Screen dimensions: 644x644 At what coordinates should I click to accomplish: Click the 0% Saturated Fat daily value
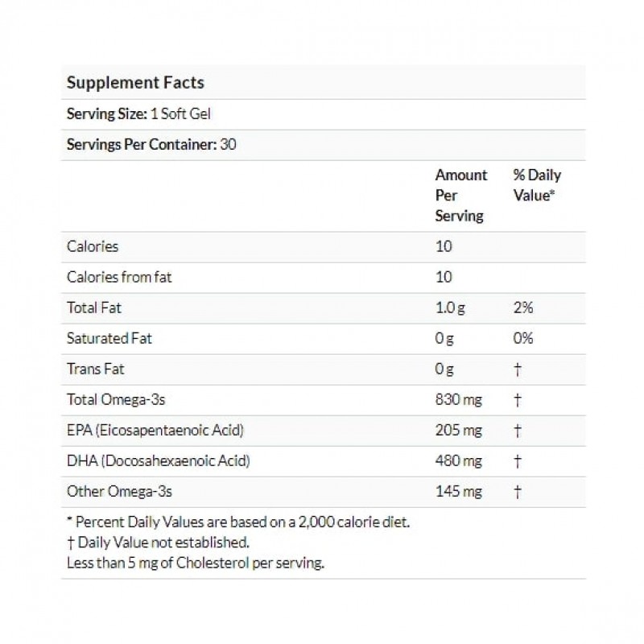[523, 338]
